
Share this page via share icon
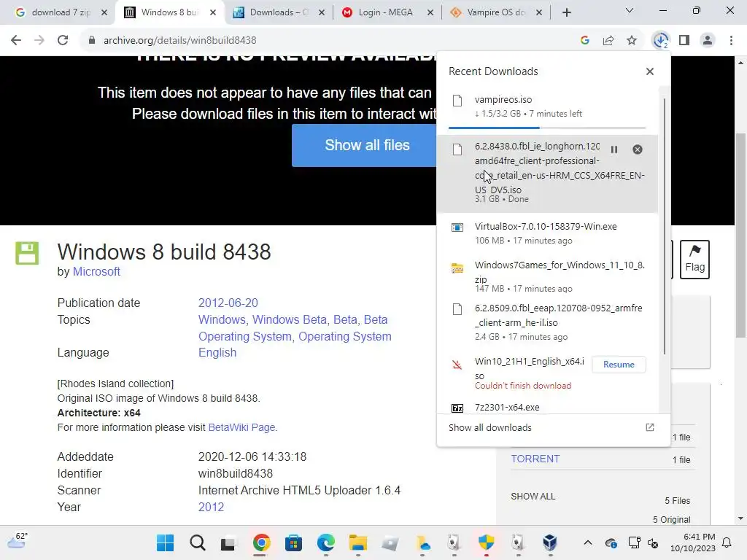(x=608, y=41)
